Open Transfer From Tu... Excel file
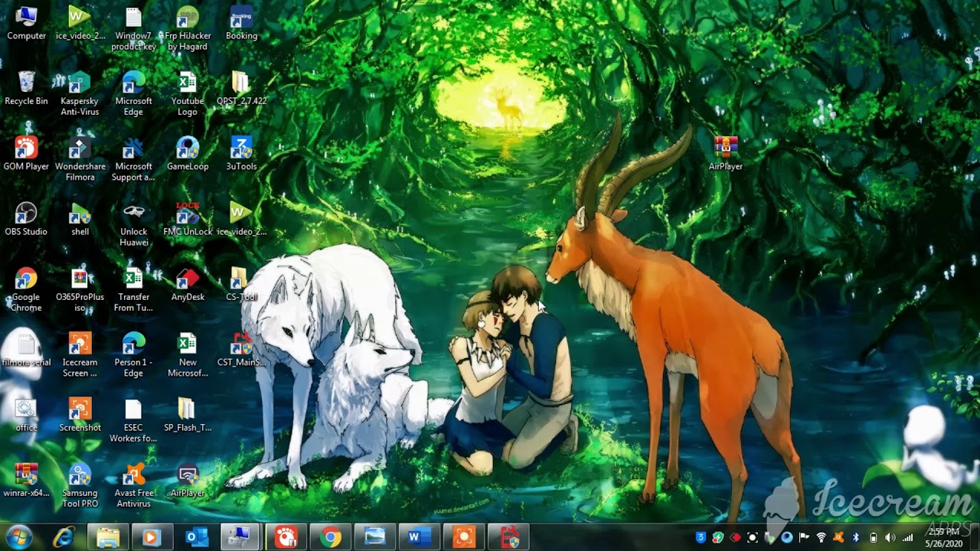980x551 pixels. click(133, 289)
